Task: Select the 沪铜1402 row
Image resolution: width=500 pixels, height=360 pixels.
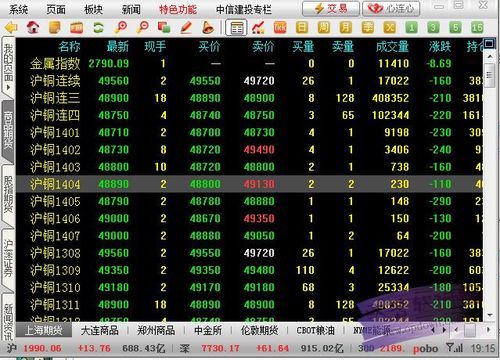Action: (249, 150)
